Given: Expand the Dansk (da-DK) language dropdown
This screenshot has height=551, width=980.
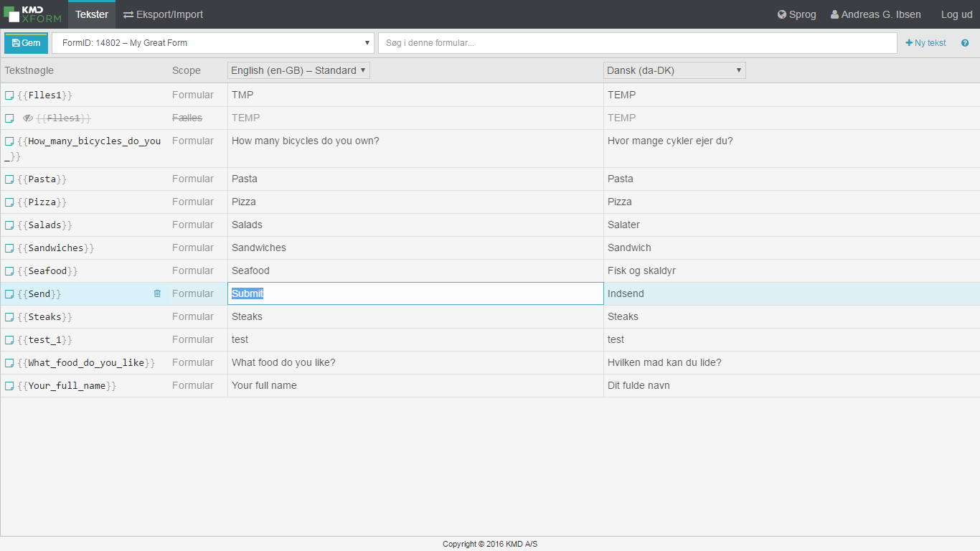Looking at the screenshot, I should tap(674, 70).
